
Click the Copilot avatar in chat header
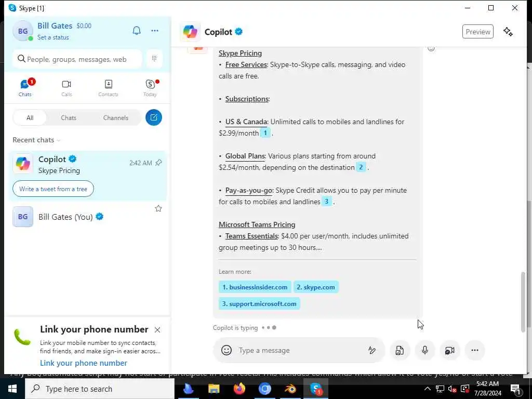click(x=190, y=32)
